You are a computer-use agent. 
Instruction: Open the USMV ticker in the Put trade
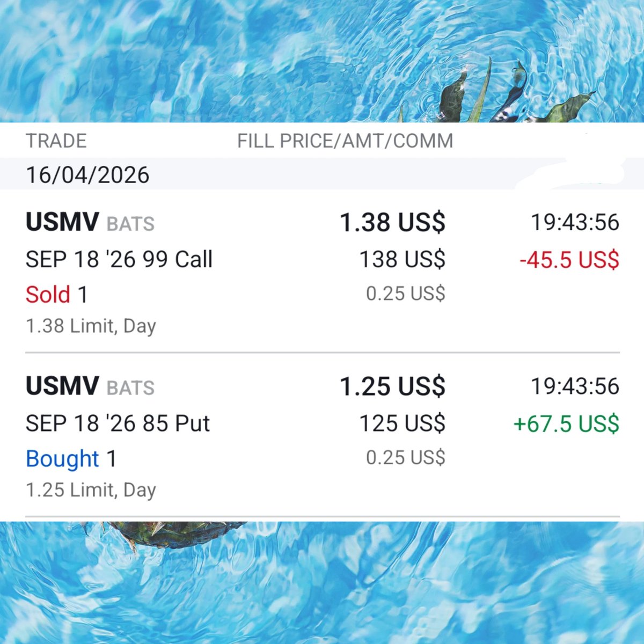(x=62, y=386)
